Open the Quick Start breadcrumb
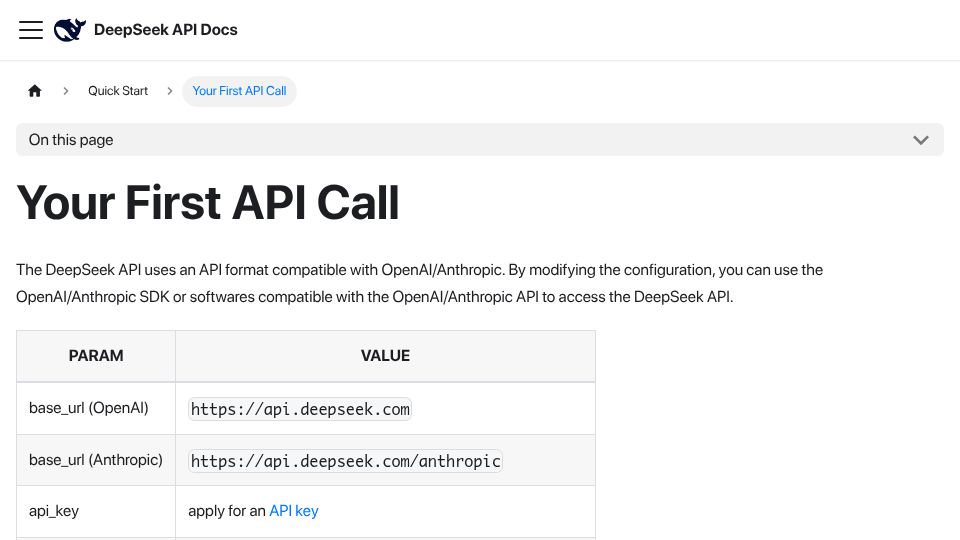 118,91
